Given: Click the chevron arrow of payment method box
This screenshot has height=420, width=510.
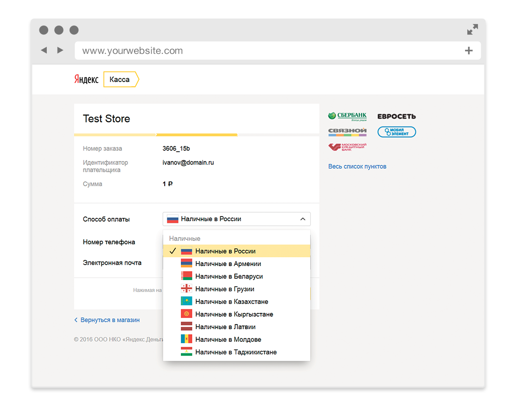Looking at the screenshot, I should (303, 219).
